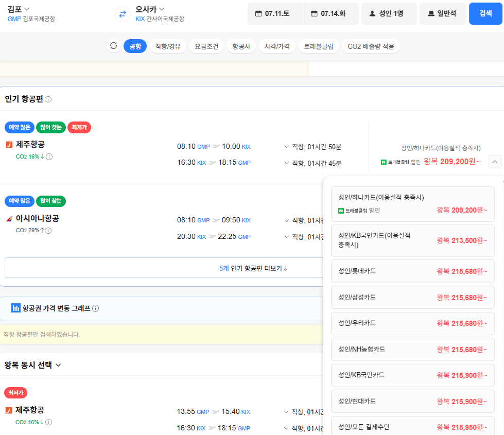504x435 pixels.
Task: Open CO2 info icon in bottom 제주항공 row
Action: click(x=48, y=422)
